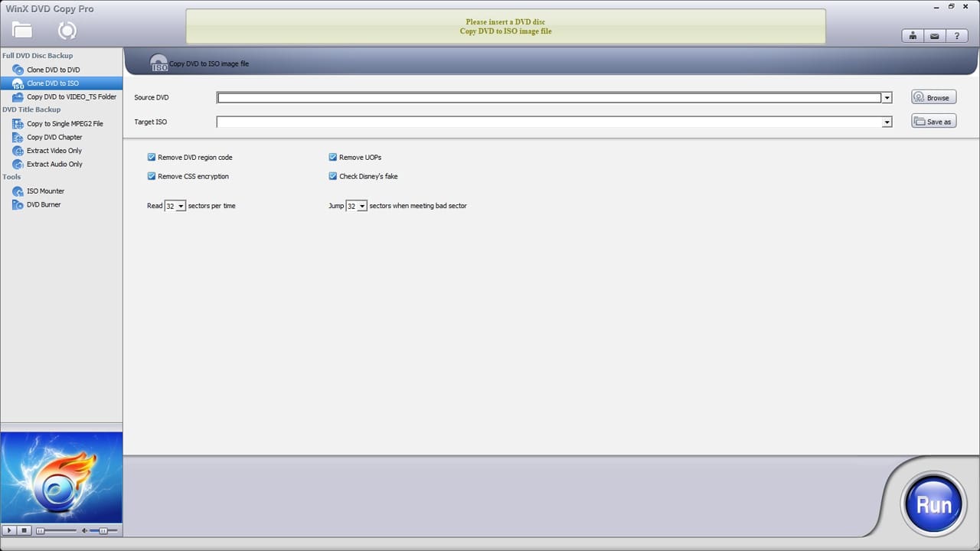Screen dimensions: 980x551
Task: Click the circular refresh icon in top toolbar
Action: point(67,30)
